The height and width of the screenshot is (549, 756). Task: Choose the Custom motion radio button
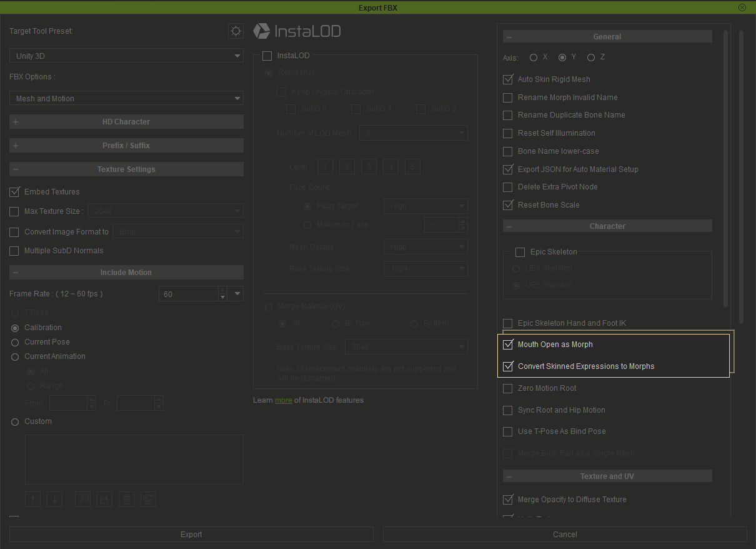point(15,422)
